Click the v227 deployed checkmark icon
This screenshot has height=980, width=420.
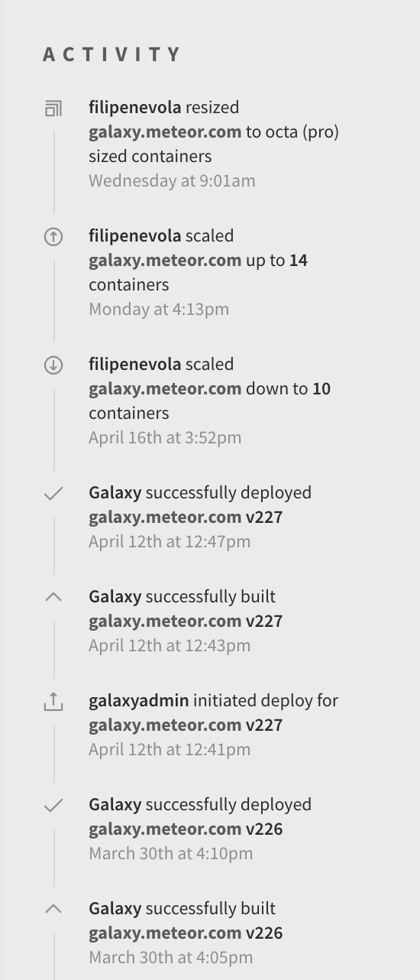[x=53, y=494]
